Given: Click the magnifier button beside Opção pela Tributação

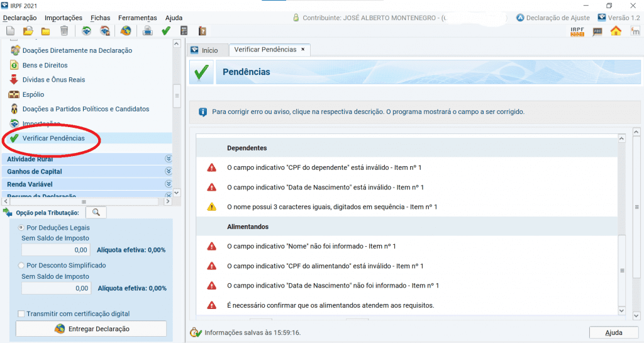Looking at the screenshot, I should tap(96, 212).
